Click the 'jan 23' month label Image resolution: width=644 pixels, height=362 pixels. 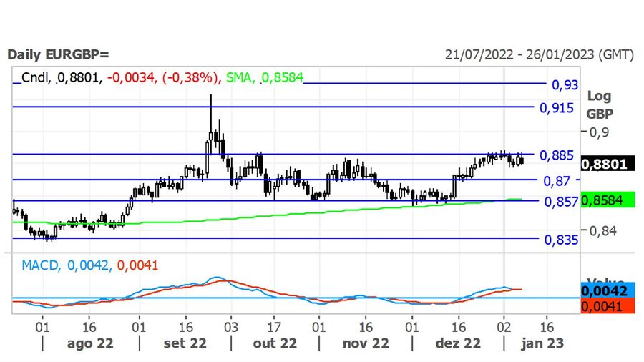(542, 343)
